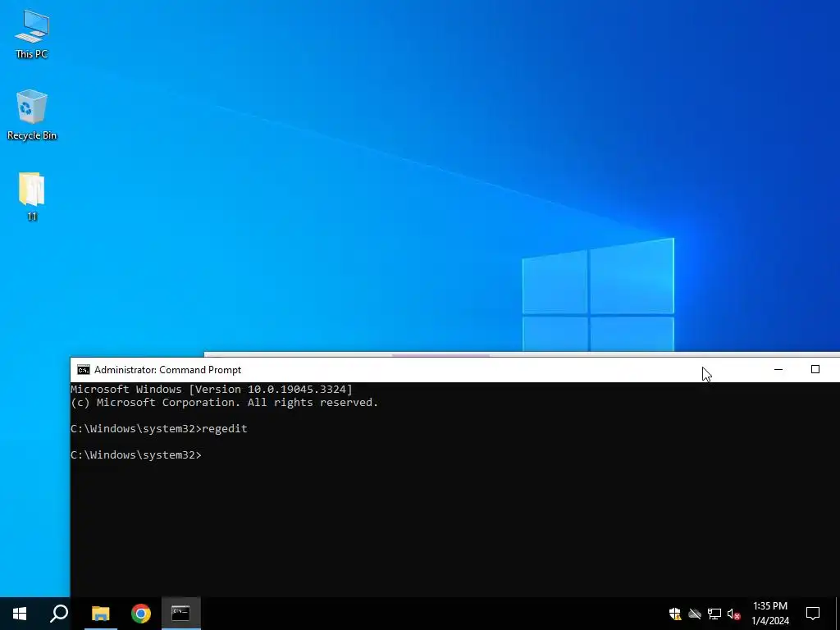Click the Show desktop strip at taskbar end
840x630 pixels.
838,614
